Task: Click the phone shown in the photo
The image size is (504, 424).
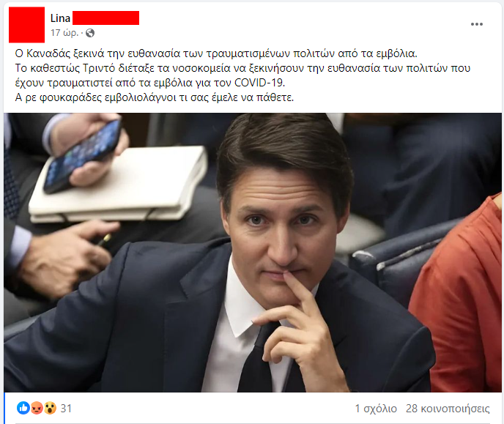Action: [82, 156]
